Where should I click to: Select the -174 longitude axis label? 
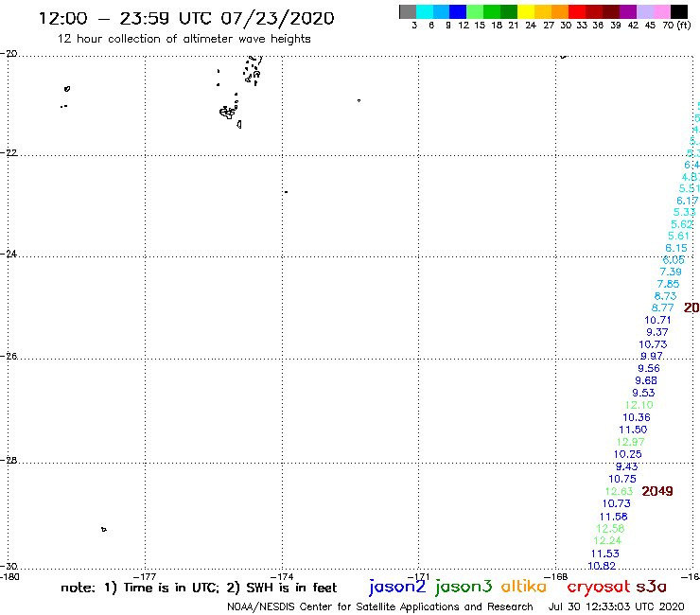[x=282, y=577]
